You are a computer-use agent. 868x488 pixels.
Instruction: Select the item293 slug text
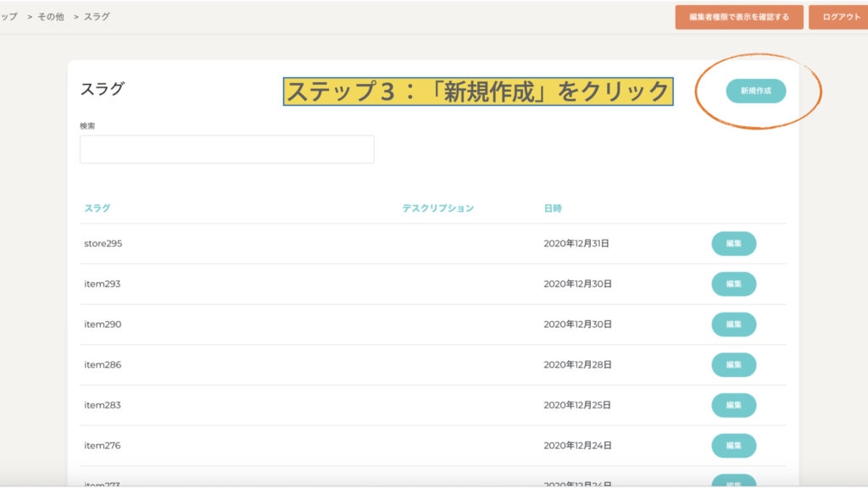pyautogui.click(x=102, y=284)
